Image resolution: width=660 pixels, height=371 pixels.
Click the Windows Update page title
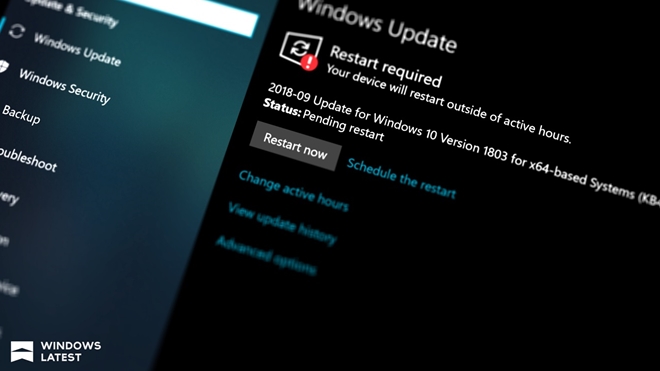point(378,27)
